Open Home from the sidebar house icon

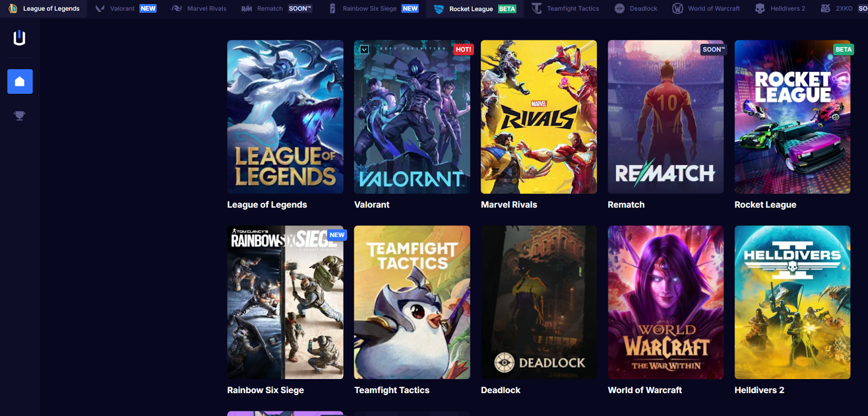click(20, 81)
